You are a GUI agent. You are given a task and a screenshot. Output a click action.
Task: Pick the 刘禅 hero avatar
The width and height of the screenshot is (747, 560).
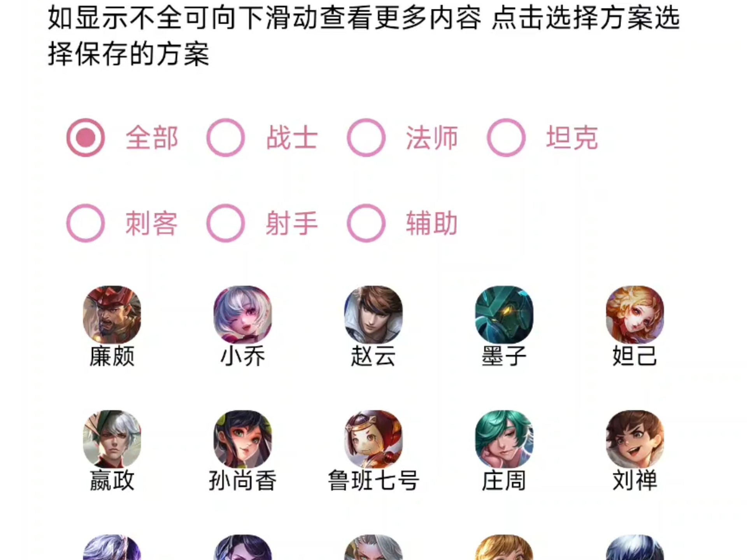(635, 439)
